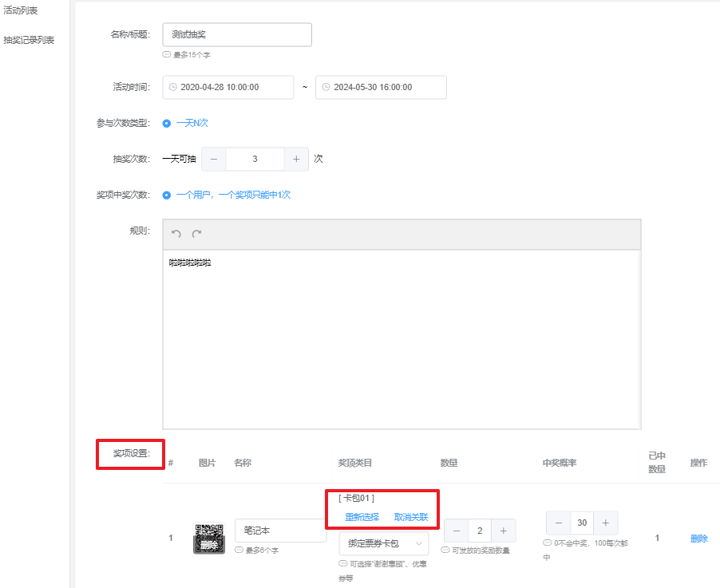Open the activity end time picker
Viewport: 720px width, 588px height.
tap(381, 88)
